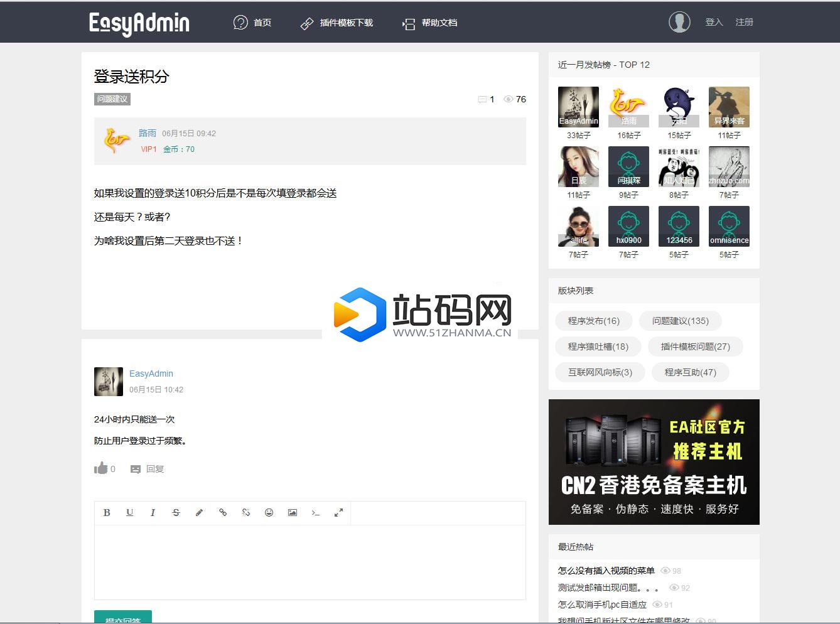The height and width of the screenshot is (624, 840).
Task: Open the 插件模板问题(27) board
Action: (x=695, y=347)
